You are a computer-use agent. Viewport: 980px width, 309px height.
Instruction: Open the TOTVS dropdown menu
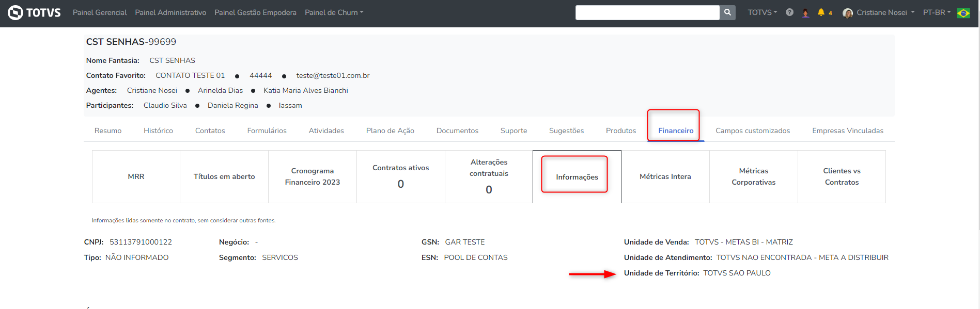coord(762,12)
